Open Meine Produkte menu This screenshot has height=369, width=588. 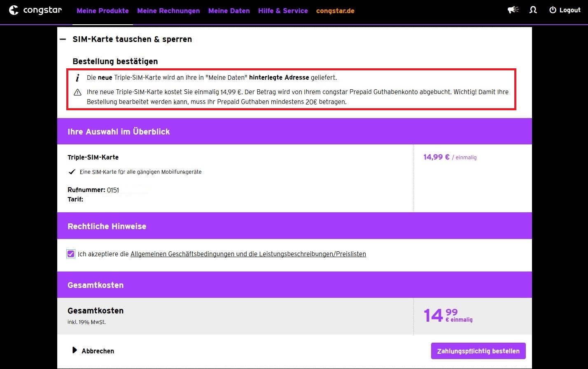(x=103, y=11)
